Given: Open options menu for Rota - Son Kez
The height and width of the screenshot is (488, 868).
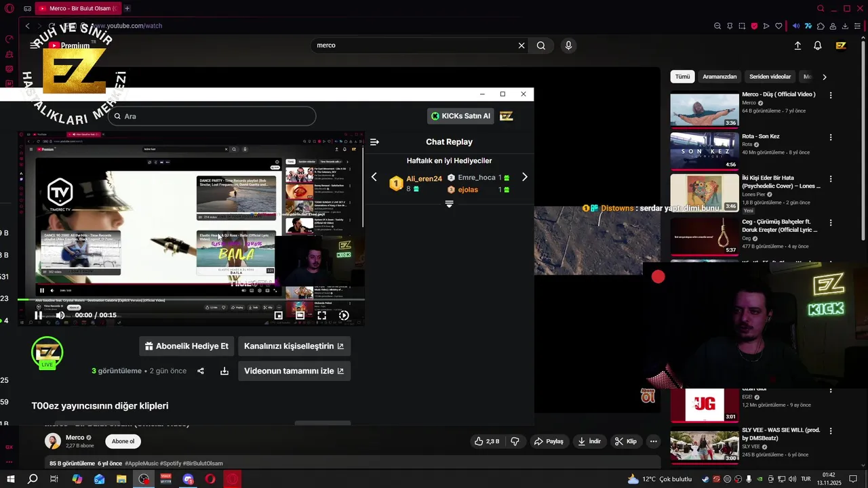Looking at the screenshot, I should [831, 138].
